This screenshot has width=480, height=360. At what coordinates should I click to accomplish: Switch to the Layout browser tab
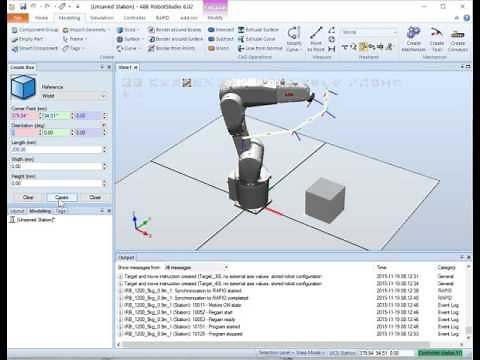coord(17,211)
